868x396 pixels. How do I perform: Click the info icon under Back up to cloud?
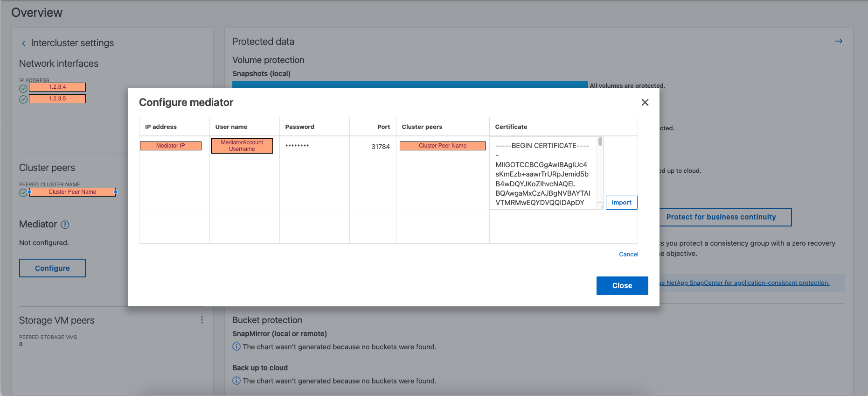(236, 381)
